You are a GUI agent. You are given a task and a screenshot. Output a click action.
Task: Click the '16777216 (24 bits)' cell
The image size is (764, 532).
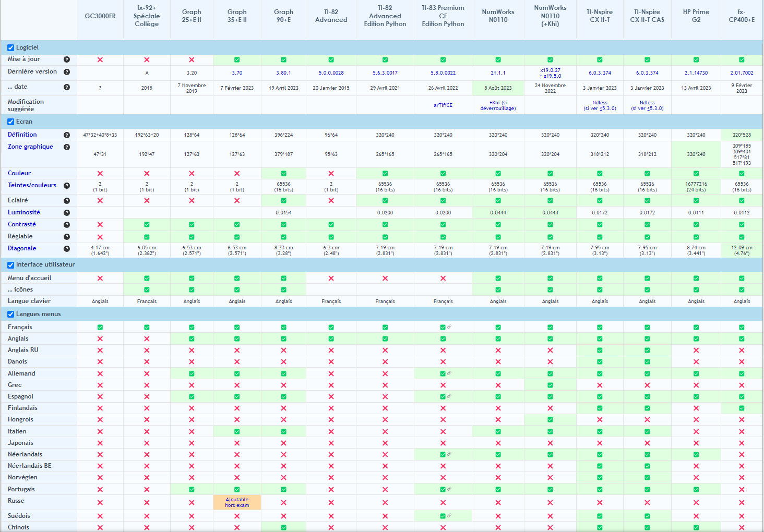coord(696,187)
